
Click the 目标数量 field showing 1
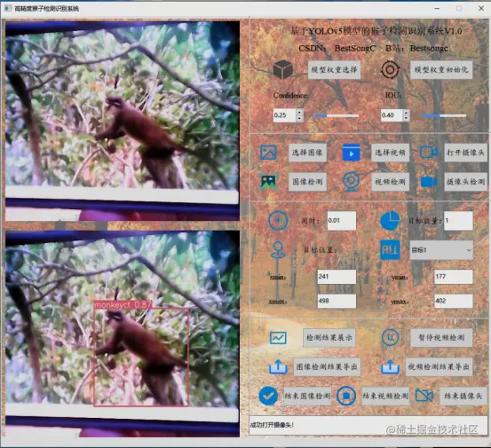(458, 221)
